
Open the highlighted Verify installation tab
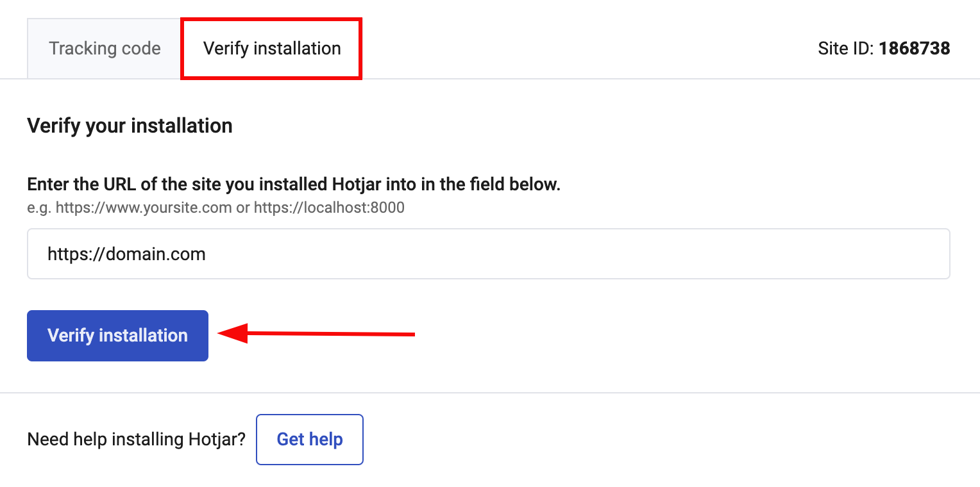coord(271,48)
